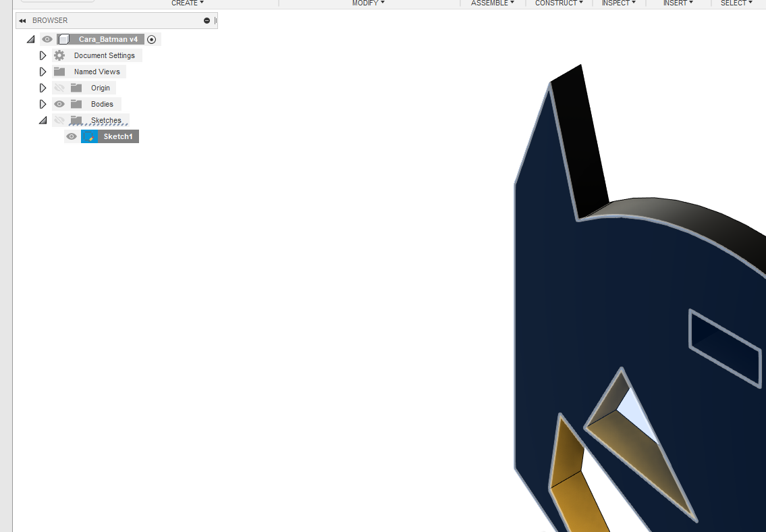Select the rectangular cutout on the model
766x532 pixels.
click(725, 348)
